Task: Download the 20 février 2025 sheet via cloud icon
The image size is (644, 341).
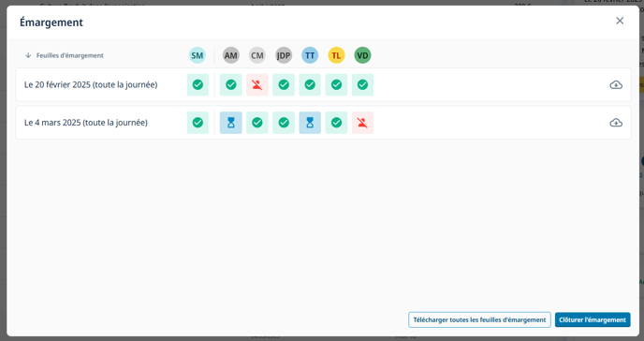Action: pyautogui.click(x=616, y=85)
